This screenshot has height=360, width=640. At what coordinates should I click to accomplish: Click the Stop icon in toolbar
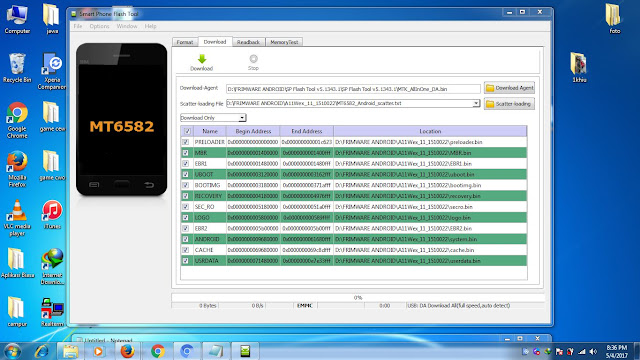[x=253, y=62]
